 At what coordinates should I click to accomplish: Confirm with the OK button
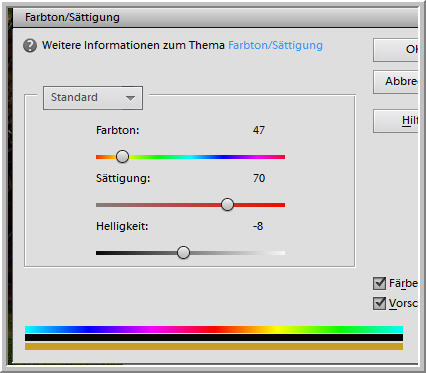pyautogui.click(x=396, y=50)
